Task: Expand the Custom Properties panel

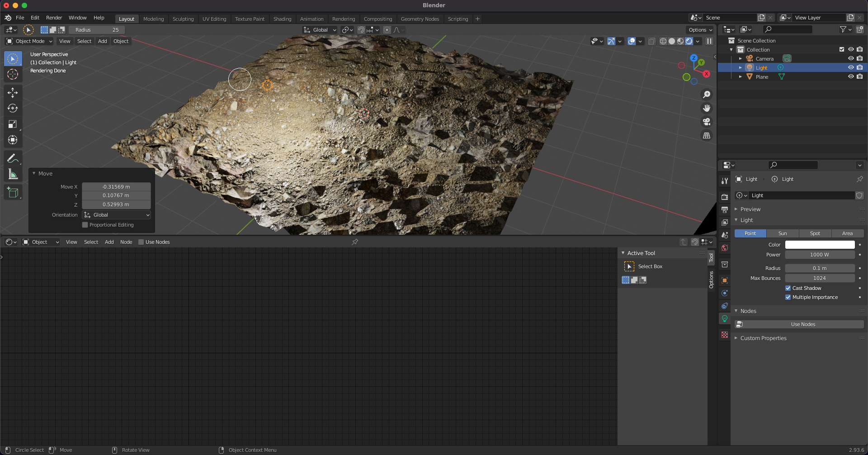Action: click(763, 338)
